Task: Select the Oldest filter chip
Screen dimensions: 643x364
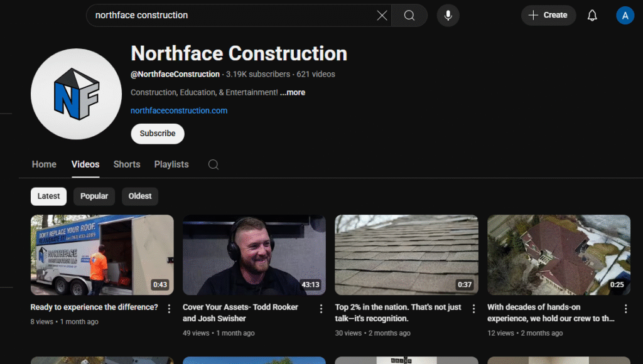Action: [139, 196]
